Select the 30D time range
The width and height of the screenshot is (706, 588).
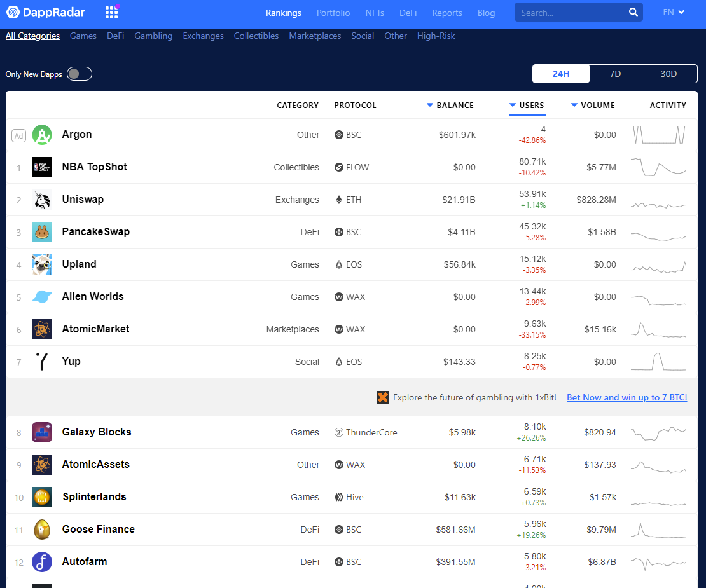coord(668,74)
